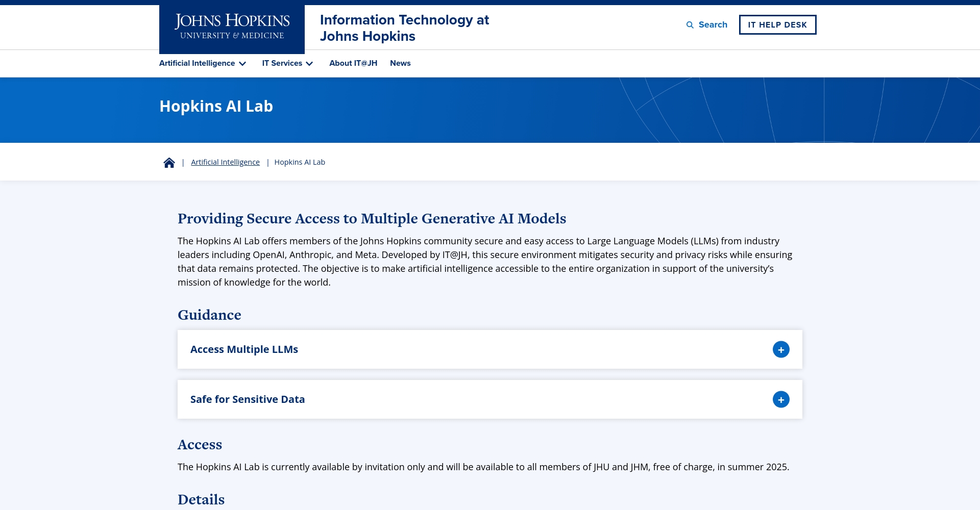Click the Hopkins AI Lab breadcrumb text

coord(300,162)
